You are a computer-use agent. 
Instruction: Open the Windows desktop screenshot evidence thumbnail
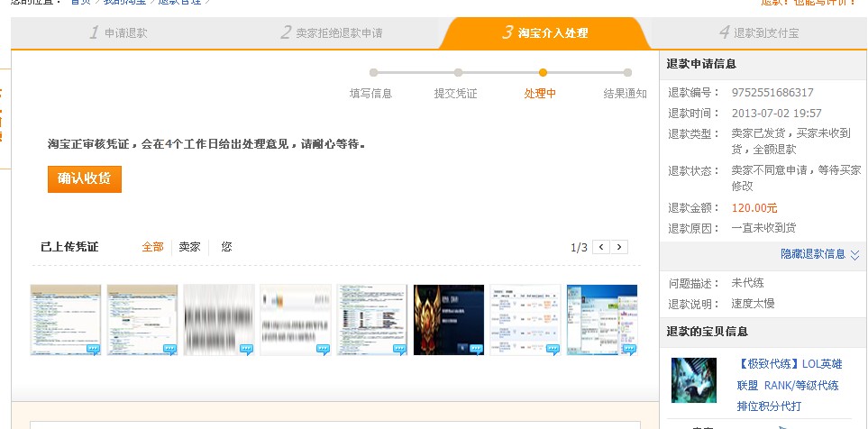[602, 319]
